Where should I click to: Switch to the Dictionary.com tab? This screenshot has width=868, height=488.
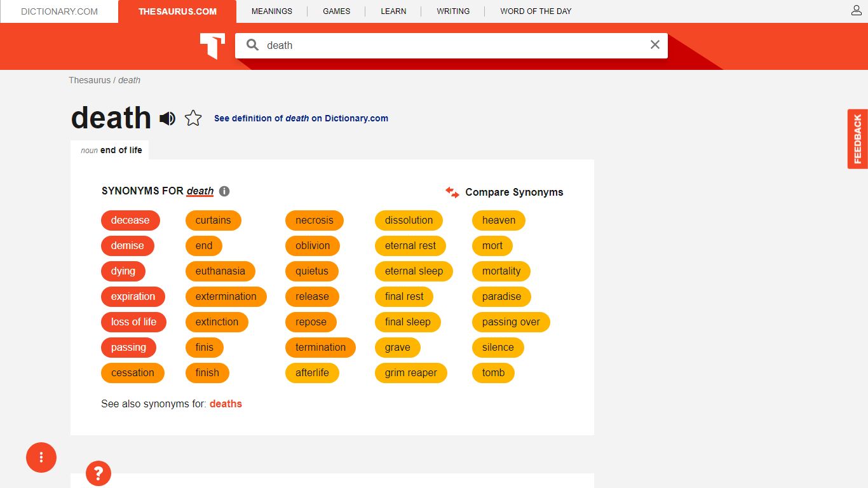(59, 11)
